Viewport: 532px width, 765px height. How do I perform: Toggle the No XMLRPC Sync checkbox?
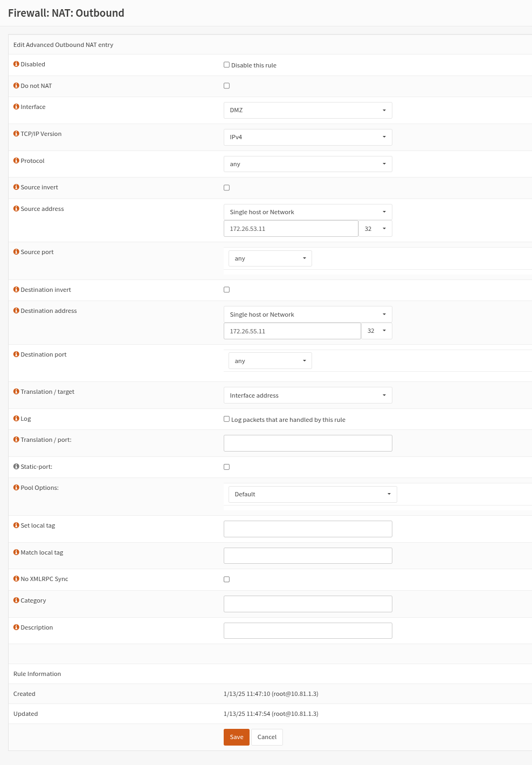[x=226, y=579]
